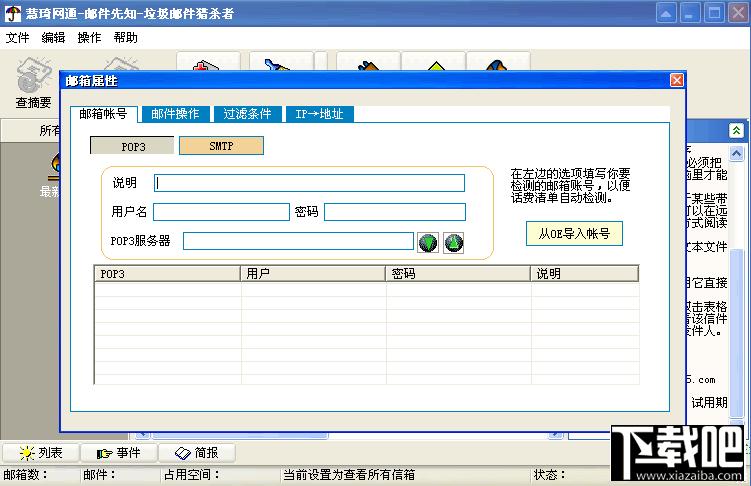
Task: Select the POP3 toggle button
Action: click(x=133, y=146)
